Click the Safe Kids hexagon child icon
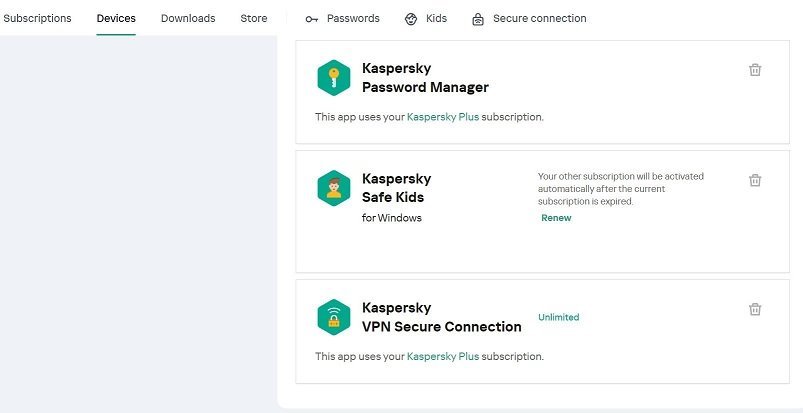This screenshot has height=413, width=803. pos(334,188)
